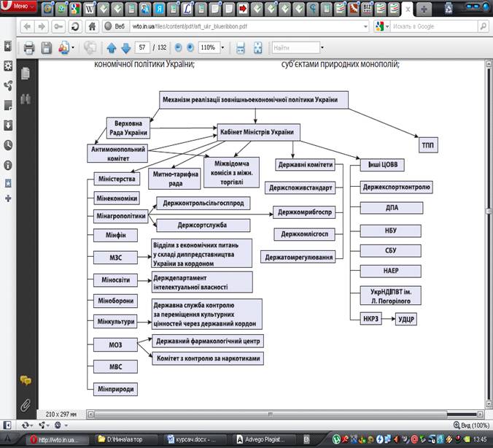
Task: Click the zoom in plus button
Action: [190, 48]
